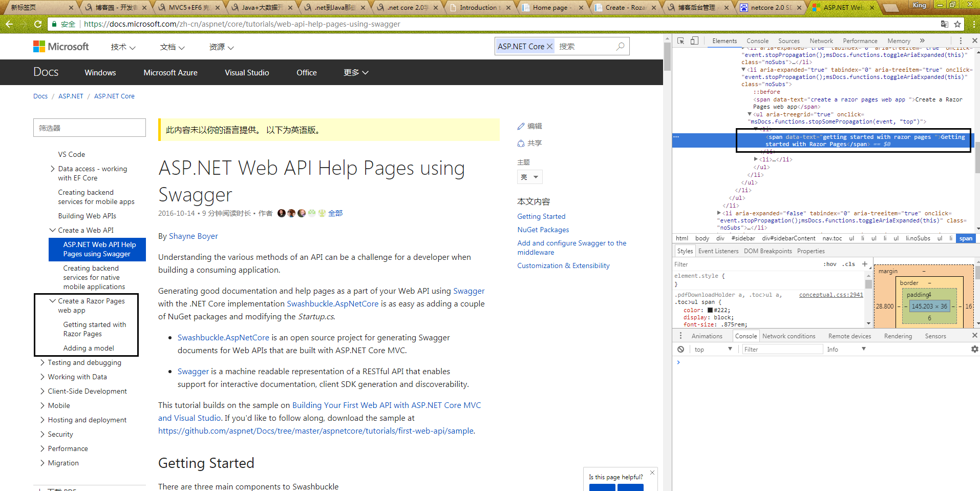Expand collapsed li node with aria-expanded false
Viewport: 980px width, 491px height.
tap(718, 213)
